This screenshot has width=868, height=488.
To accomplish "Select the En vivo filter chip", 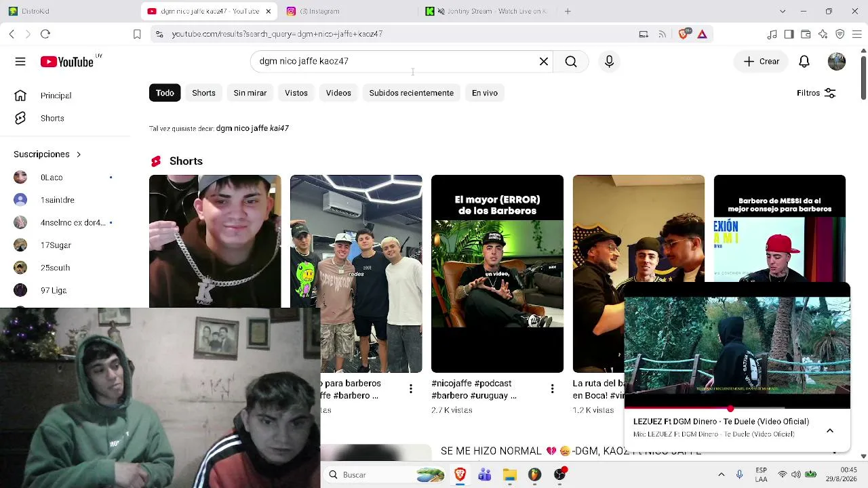I will (x=485, y=93).
